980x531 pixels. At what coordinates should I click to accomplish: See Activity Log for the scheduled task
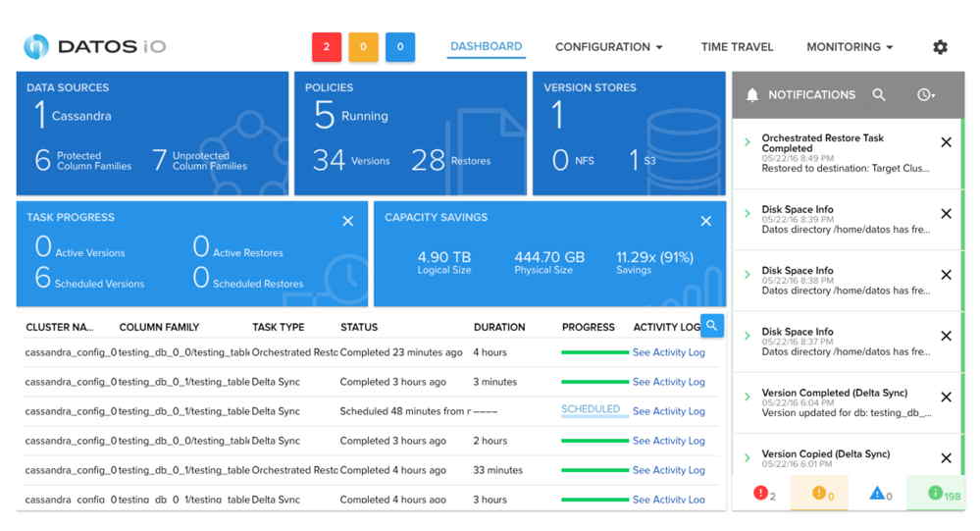pos(669,411)
